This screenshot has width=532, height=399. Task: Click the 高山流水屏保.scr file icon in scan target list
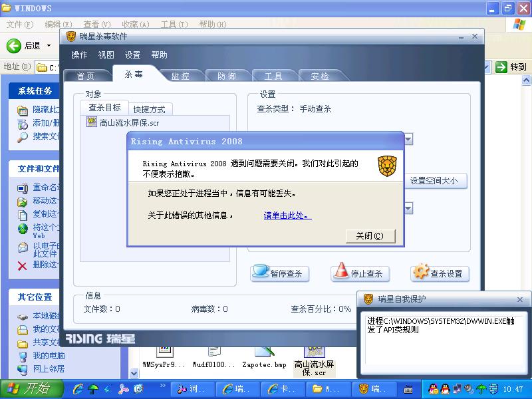(x=91, y=122)
